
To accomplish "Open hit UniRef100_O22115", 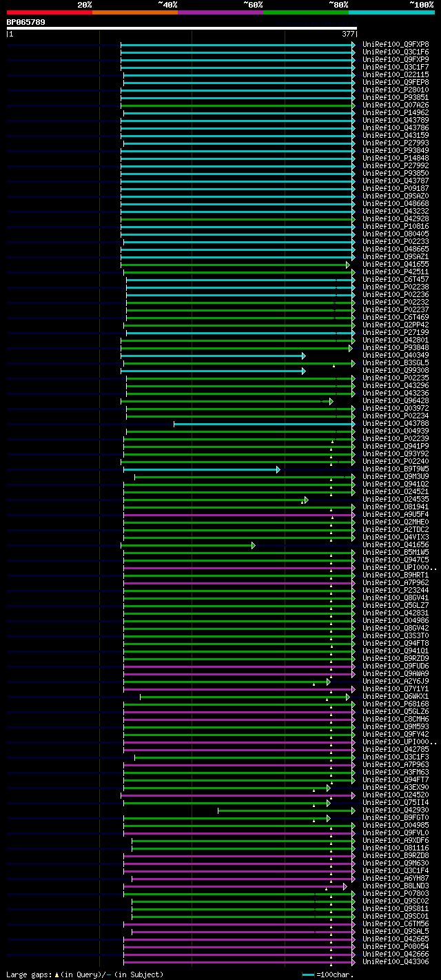I will (x=396, y=75).
